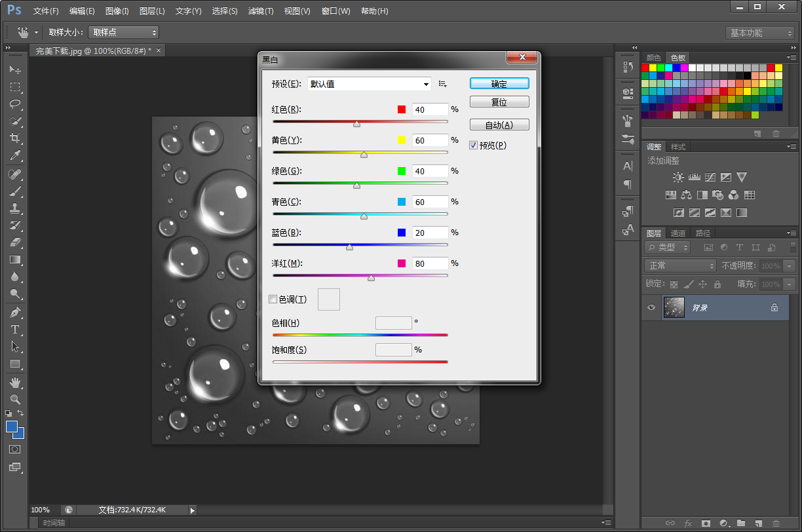Enable the 色调 tint checkbox
The image size is (802, 532).
(x=273, y=299)
